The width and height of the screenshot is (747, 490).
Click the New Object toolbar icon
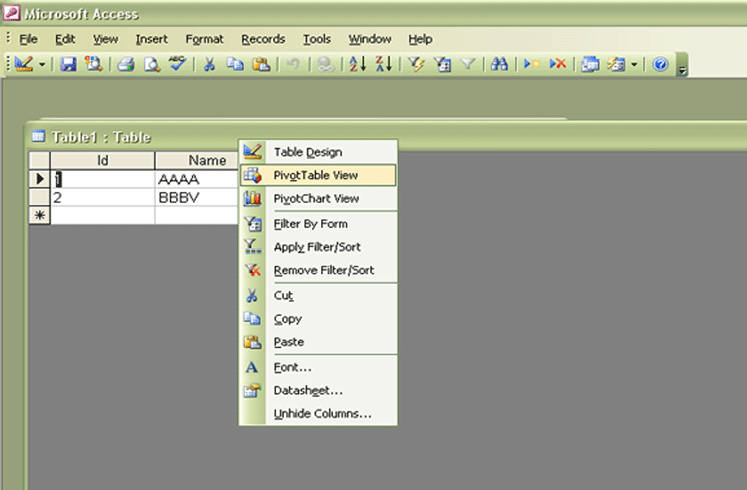(x=616, y=64)
